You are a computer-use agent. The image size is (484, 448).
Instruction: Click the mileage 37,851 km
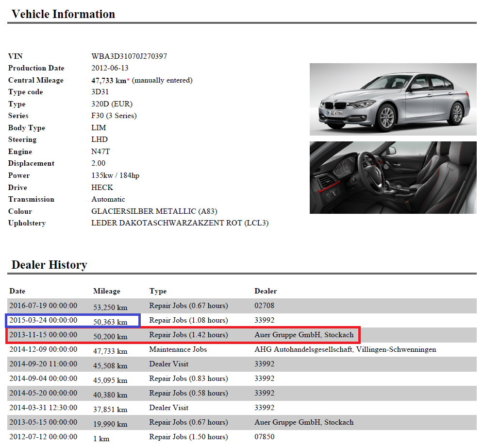110,410
